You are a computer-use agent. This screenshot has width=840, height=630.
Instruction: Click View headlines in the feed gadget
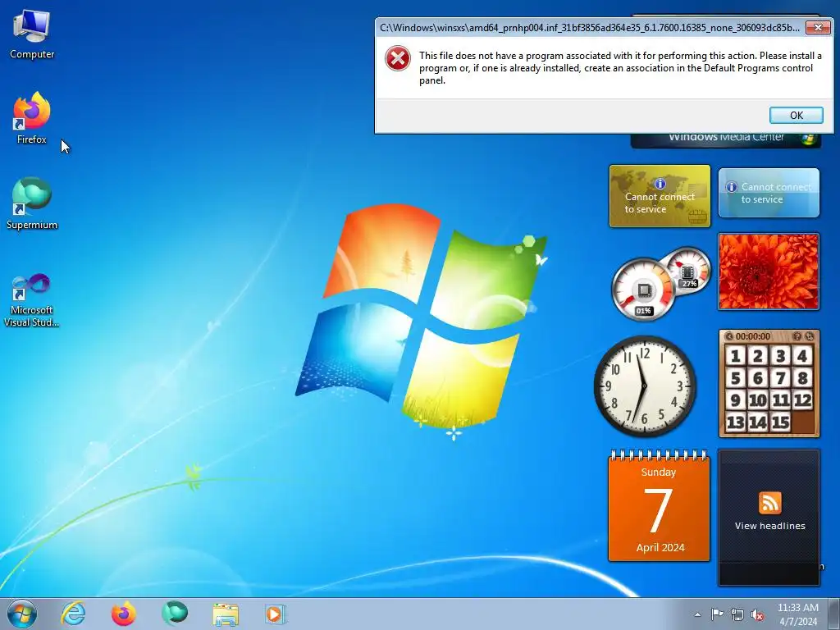pos(769,526)
